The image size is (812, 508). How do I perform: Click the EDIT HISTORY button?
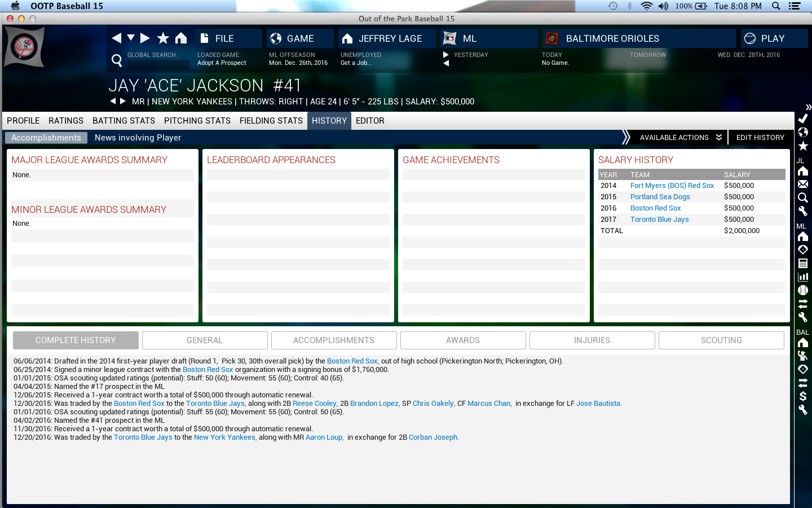pyautogui.click(x=760, y=137)
